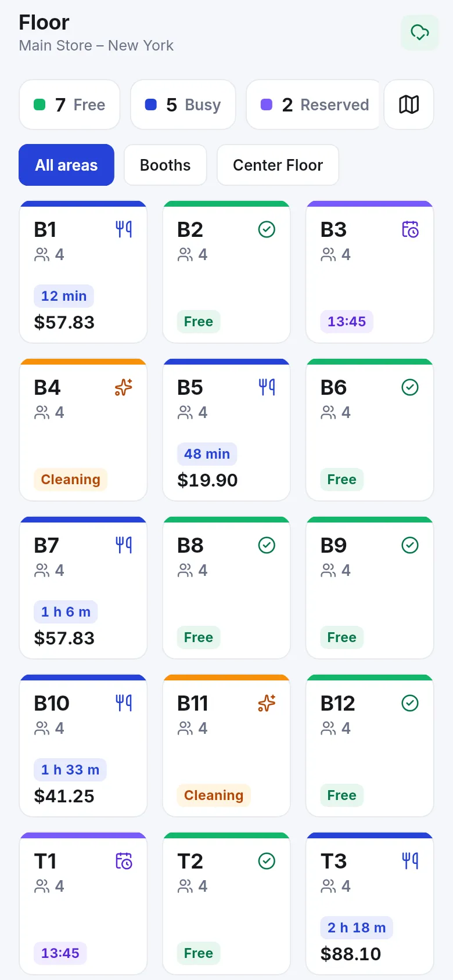Click the calendar clock icon on B3
453x980 pixels.
tap(410, 229)
